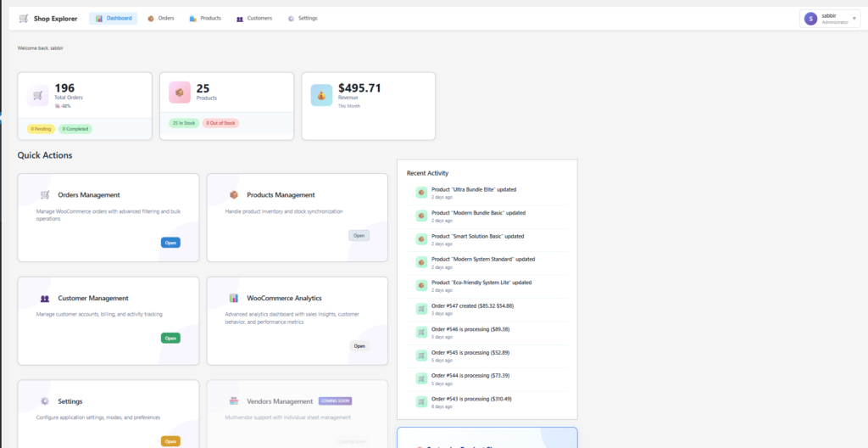868x448 pixels.
Task: Click the cart icon beside Order #543
Action: (x=421, y=402)
